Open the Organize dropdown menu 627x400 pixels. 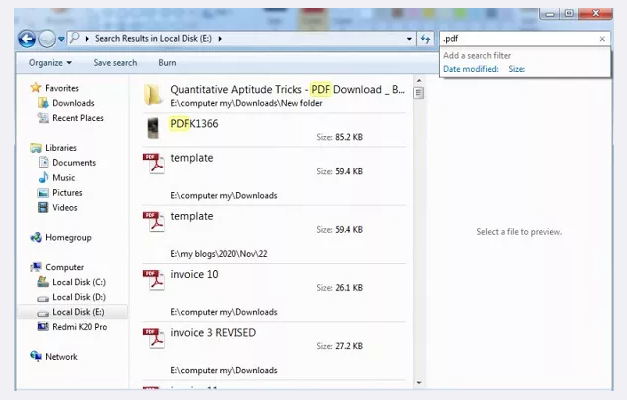(50, 63)
